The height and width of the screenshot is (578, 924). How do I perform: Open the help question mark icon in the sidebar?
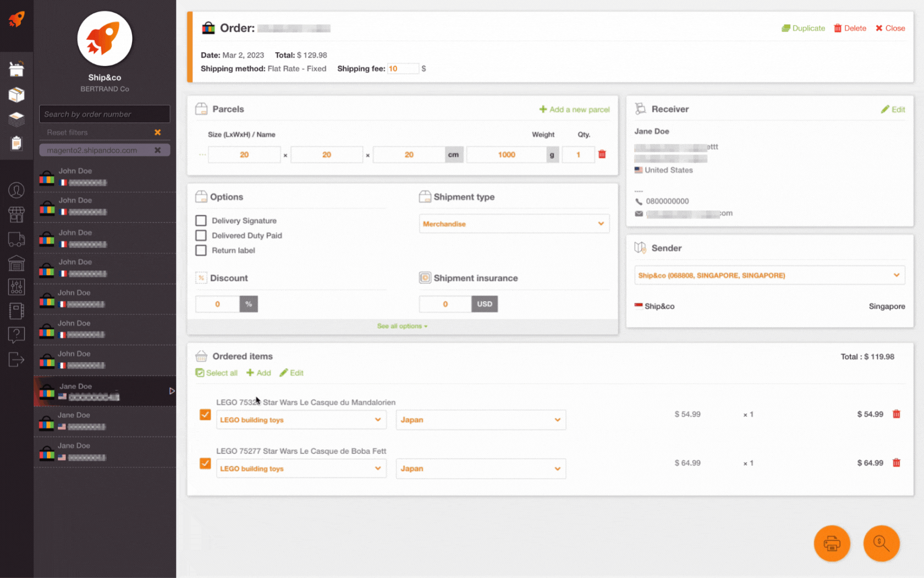pyautogui.click(x=16, y=334)
